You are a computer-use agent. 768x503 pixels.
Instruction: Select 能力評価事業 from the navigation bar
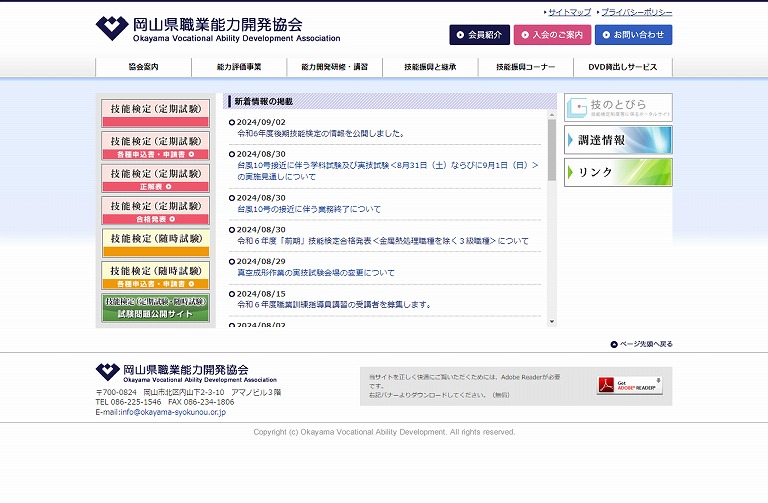click(x=239, y=67)
